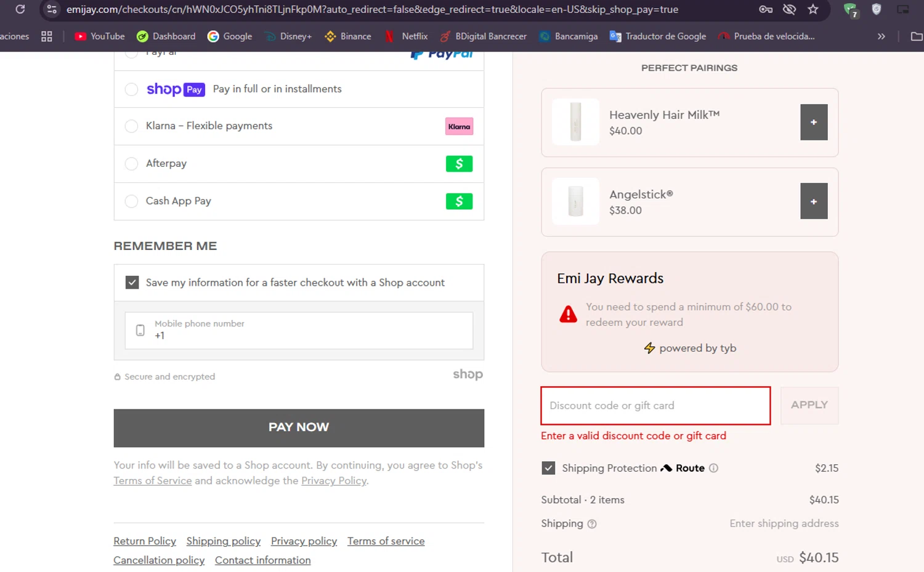The width and height of the screenshot is (924, 572).
Task: Open the Return Policy link
Action: (145, 541)
